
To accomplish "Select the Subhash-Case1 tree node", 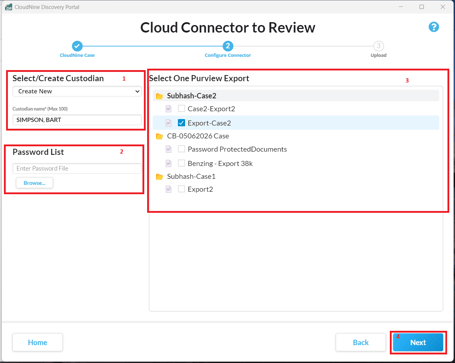I will tap(191, 177).
